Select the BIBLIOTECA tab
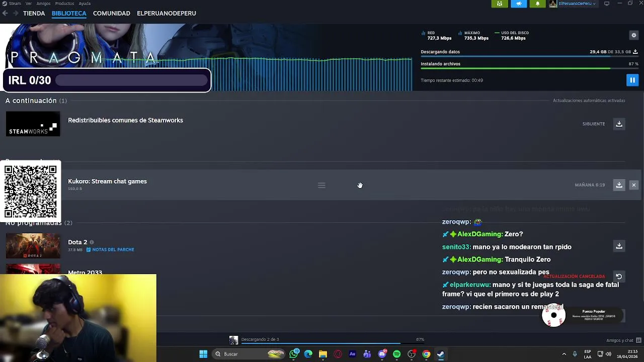The width and height of the screenshot is (644, 362). click(69, 14)
